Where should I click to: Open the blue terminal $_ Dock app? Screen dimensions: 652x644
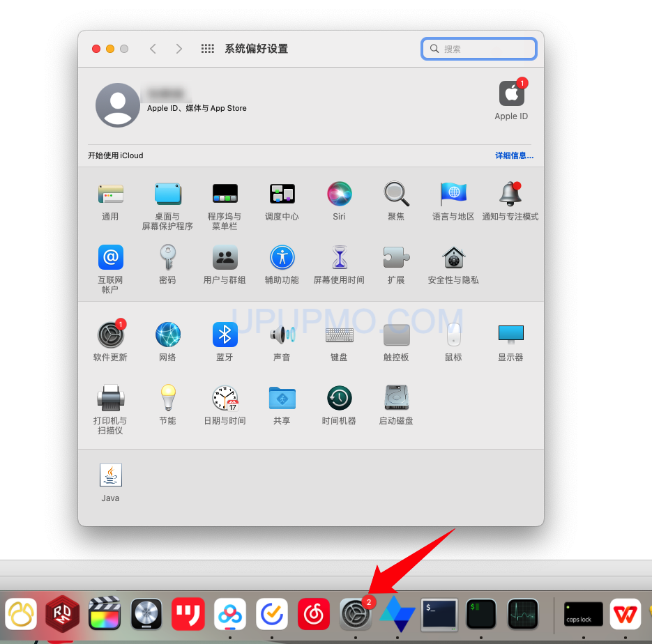click(x=439, y=614)
